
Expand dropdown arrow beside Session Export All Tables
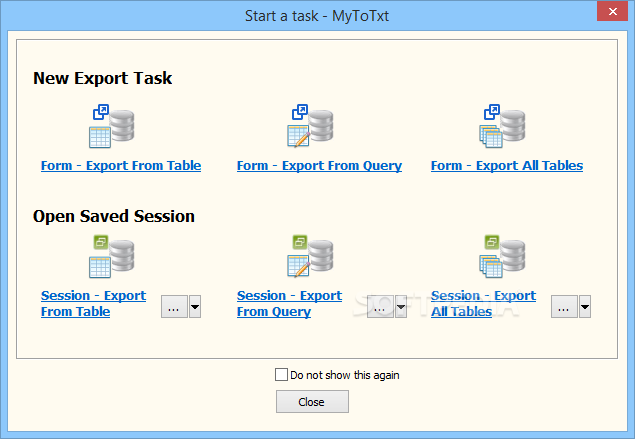click(584, 309)
